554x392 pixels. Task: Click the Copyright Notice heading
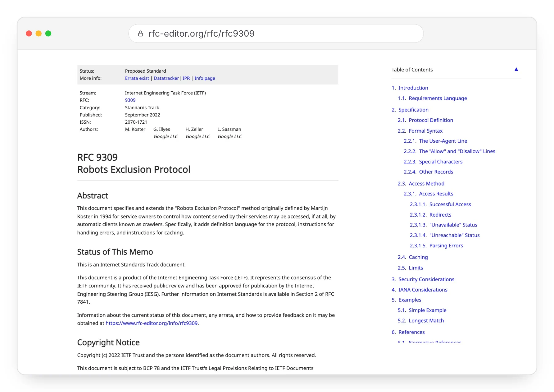coord(108,342)
